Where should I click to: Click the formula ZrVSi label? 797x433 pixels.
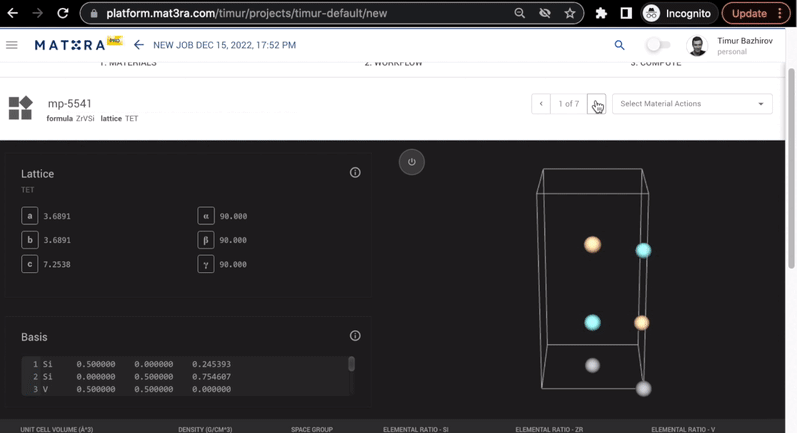[x=71, y=118]
